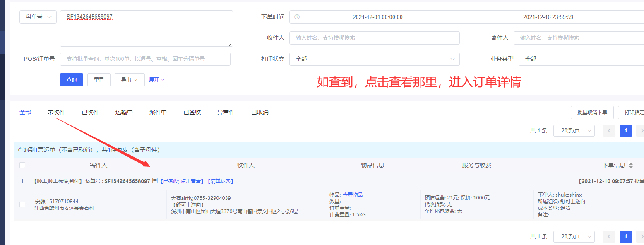644x245 pixels.
Task: Open the top 20条/页 page size dropdown
Action: coord(574,131)
